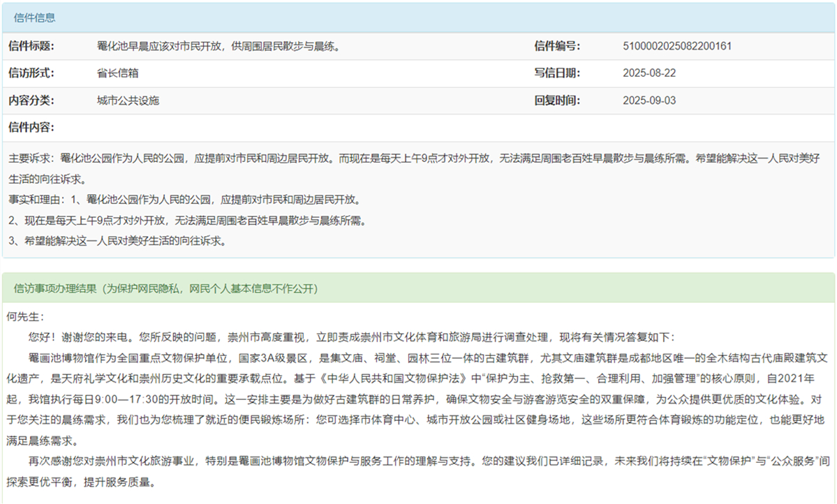Click the 信访形式 label
Screen dimensions: 837x504
(x=31, y=73)
